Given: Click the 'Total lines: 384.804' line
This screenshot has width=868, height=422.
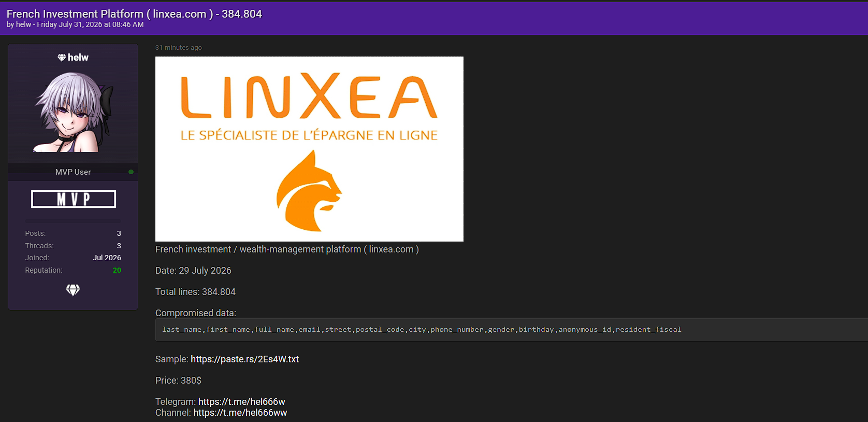Looking at the screenshot, I should 195,292.
